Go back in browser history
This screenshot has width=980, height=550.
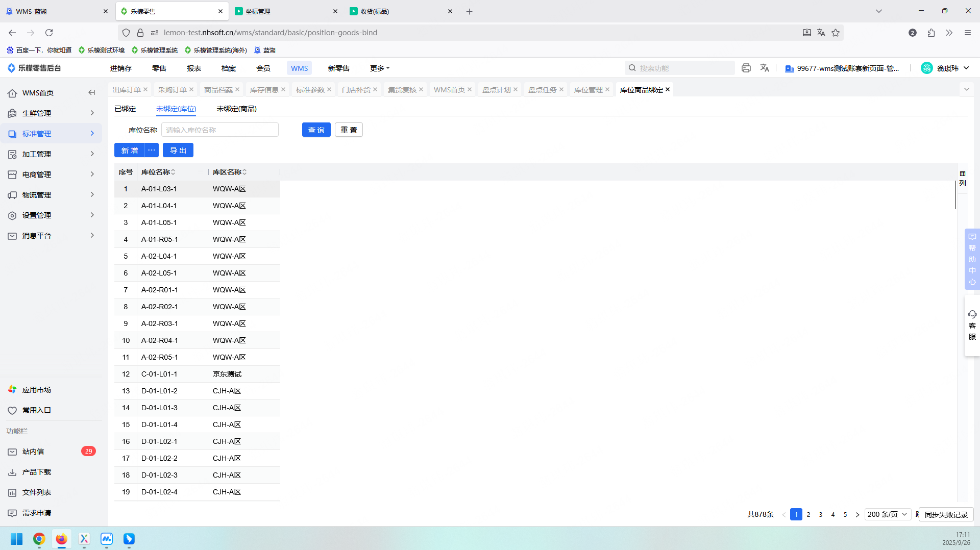(x=12, y=33)
